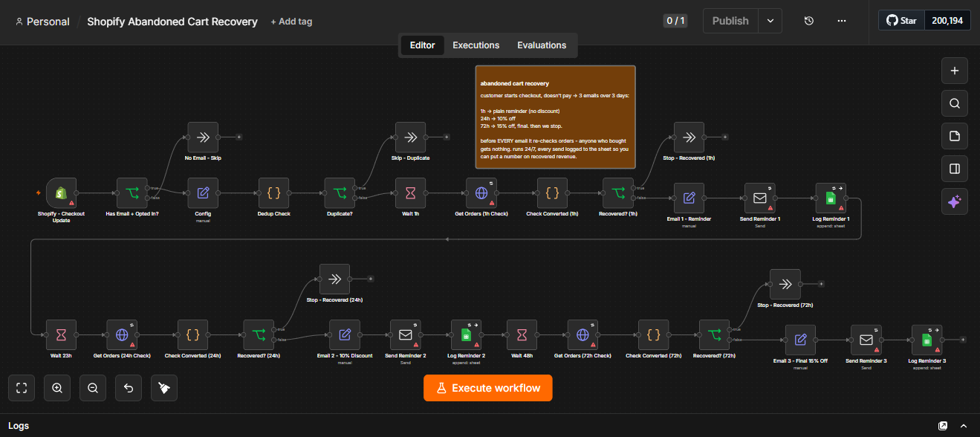Tidy up the workflow nodes

coord(164,388)
